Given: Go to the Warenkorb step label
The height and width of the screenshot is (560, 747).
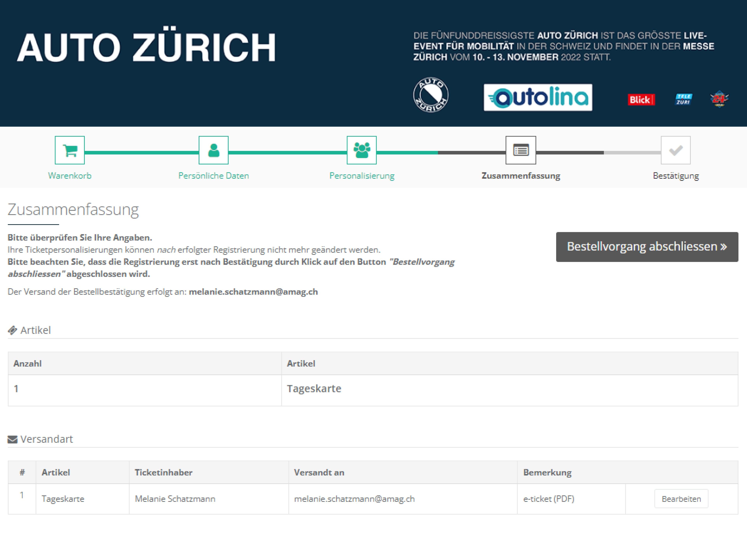Looking at the screenshot, I should click(x=70, y=176).
